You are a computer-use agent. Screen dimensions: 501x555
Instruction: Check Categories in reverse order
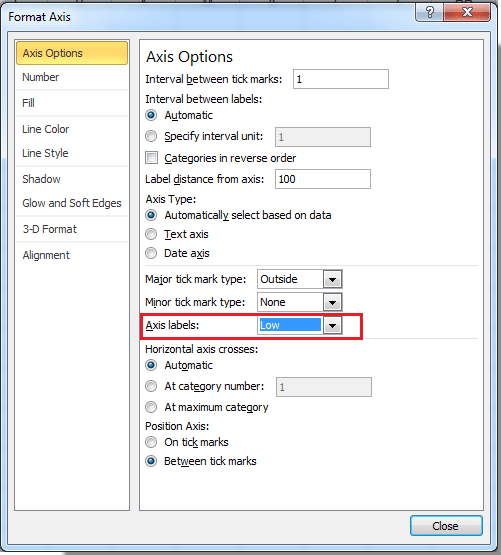pyautogui.click(x=152, y=158)
